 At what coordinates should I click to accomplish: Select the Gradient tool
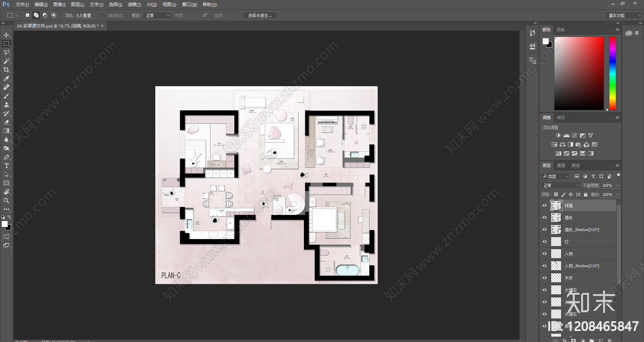coord(6,131)
